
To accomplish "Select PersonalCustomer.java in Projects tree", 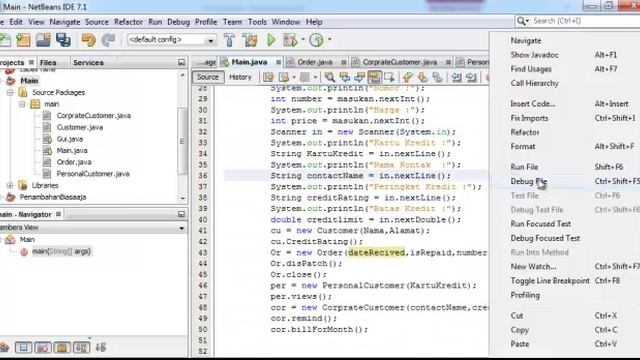I will (x=93, y=174).
